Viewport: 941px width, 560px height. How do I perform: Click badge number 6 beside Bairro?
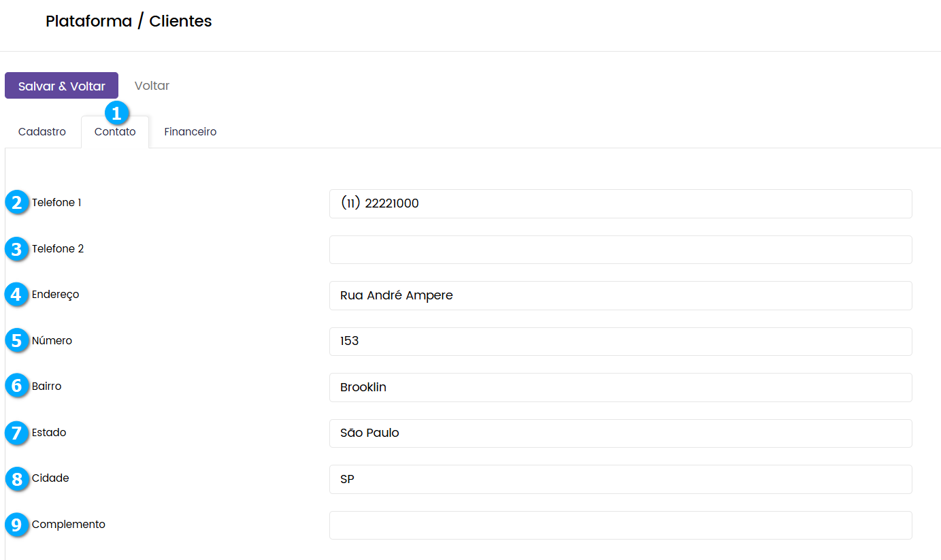17,386
